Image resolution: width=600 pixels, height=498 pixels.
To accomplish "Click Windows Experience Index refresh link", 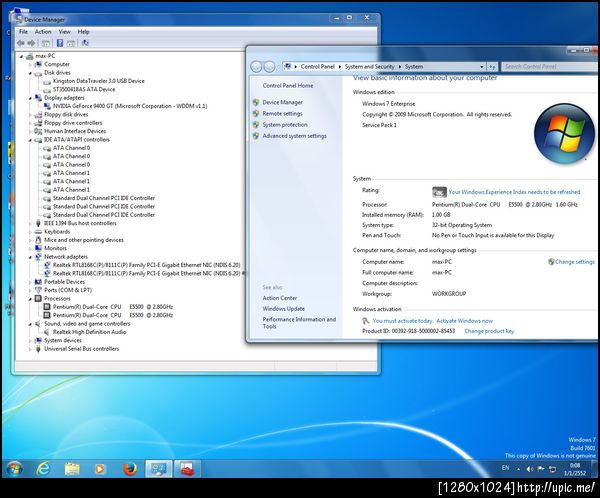I will pos(514,191).
